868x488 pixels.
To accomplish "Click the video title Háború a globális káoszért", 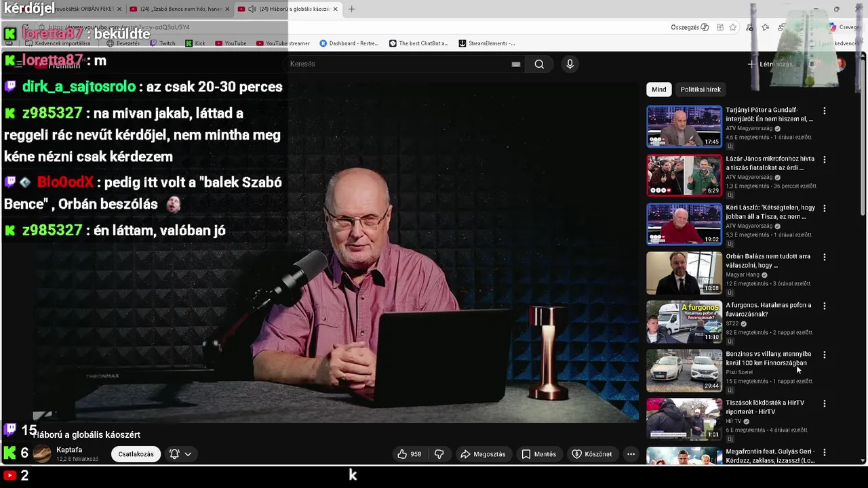I will 86,435.
